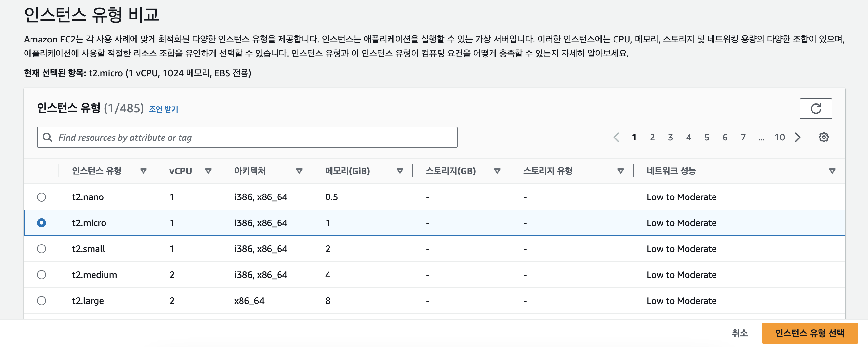Sort by 아키텍처 column arrow
Image resolution: width=868 pixels, height=347 pixels.
299,171
